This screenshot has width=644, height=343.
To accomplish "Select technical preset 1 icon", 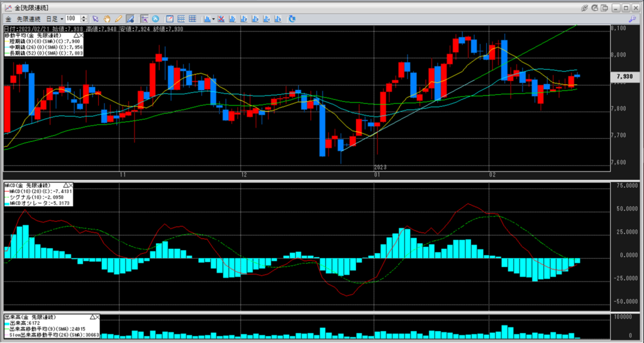I will 233,19.
